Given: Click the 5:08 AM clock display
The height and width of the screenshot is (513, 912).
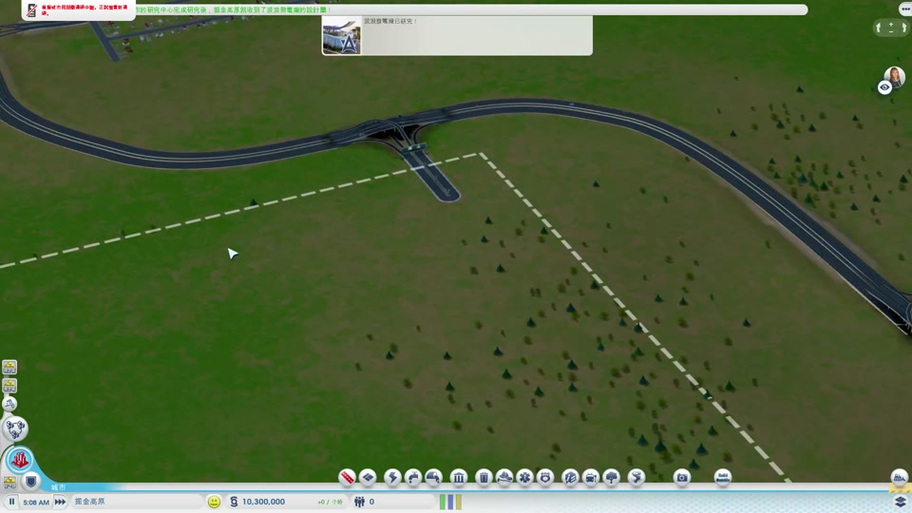Looking at the screenshot, I should pos(36,502).
